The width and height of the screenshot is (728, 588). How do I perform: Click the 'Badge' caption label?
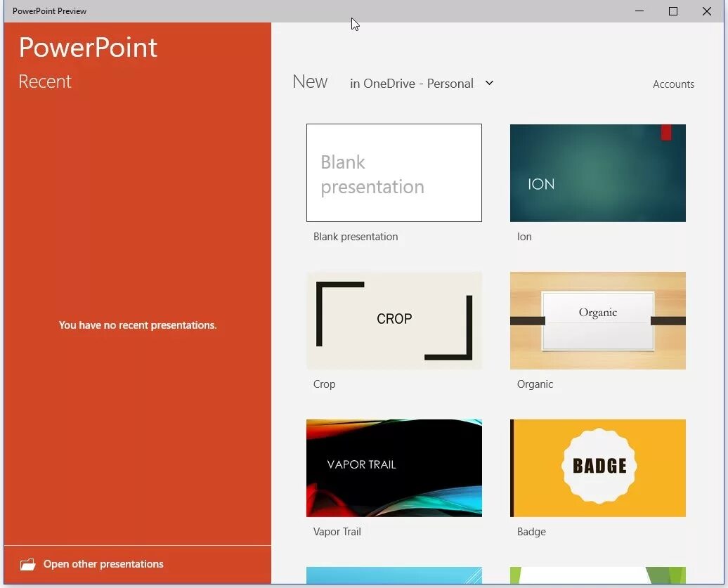click(x=531, y=532)
